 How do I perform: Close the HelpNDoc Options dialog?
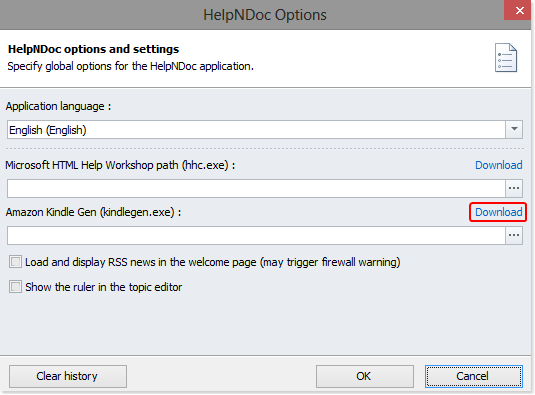[x=519, y=10]
